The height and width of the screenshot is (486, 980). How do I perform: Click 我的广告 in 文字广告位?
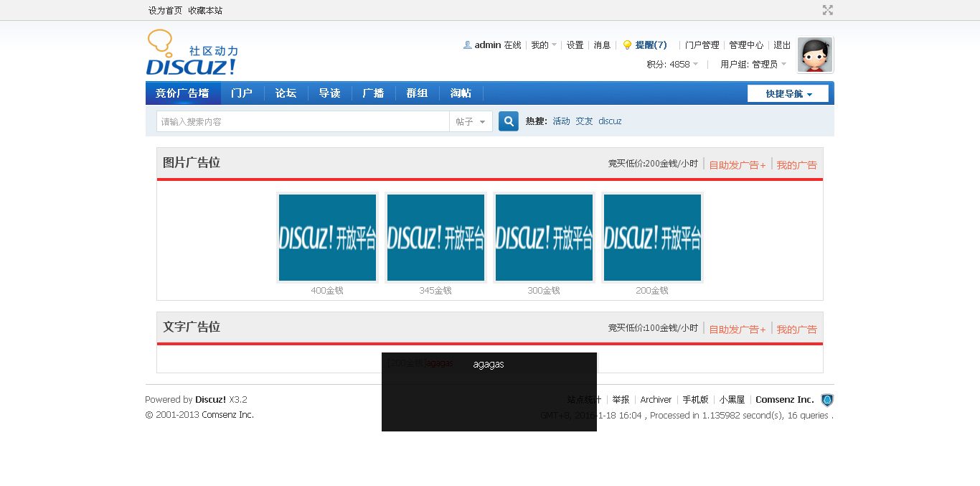tap(796, 329)
